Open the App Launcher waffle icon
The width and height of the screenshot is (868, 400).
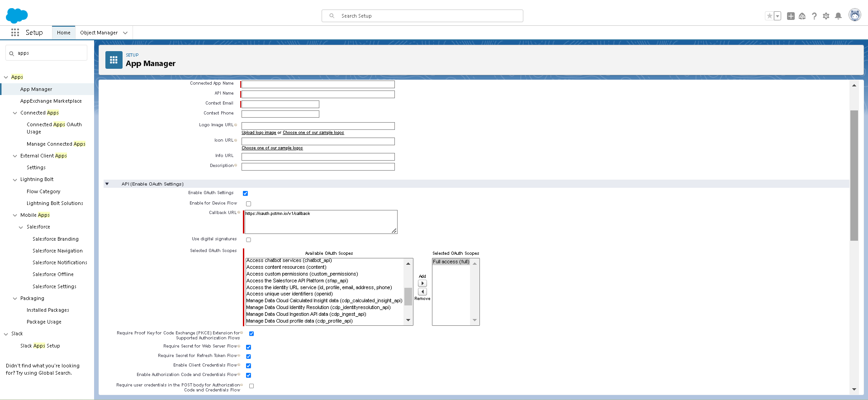15,33
